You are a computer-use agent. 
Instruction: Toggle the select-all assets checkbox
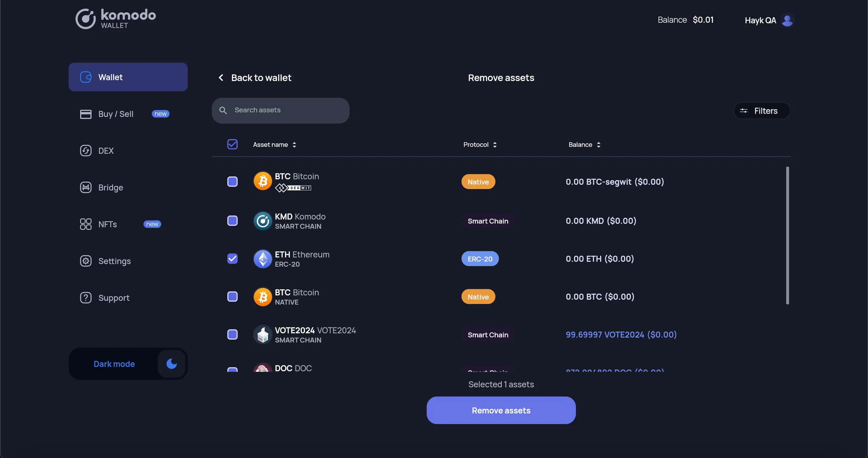point(232,144)
